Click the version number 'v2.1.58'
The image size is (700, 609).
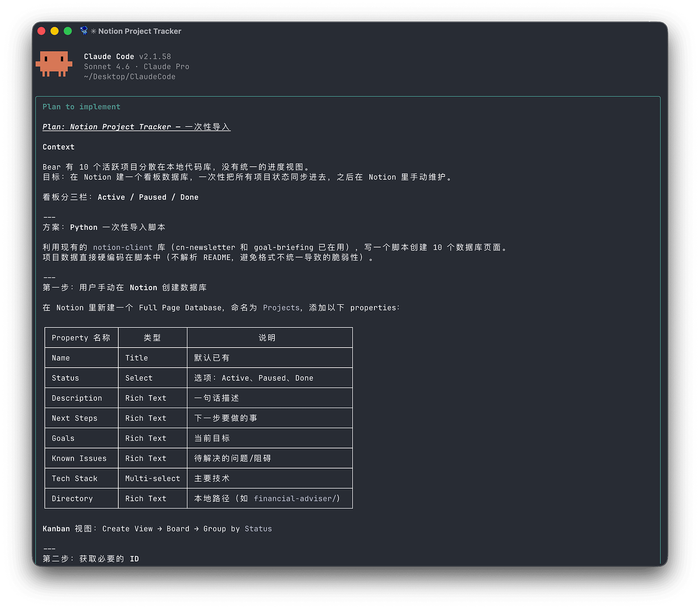[155, 57]
